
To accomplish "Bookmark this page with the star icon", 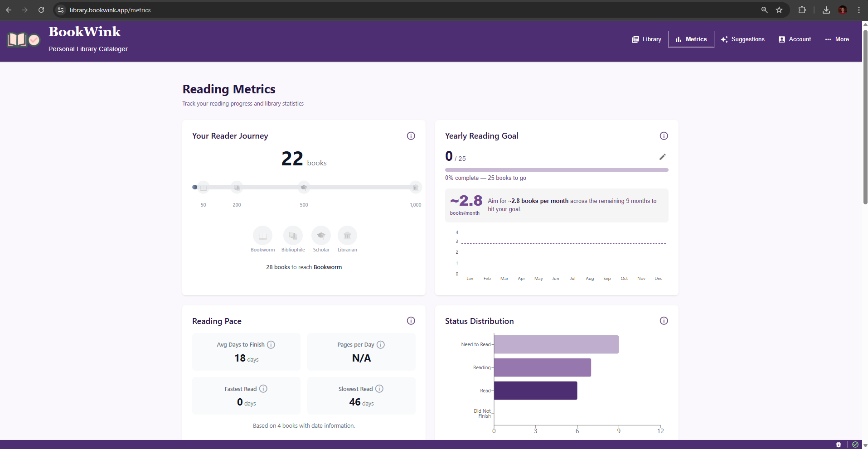I will 779,10.
